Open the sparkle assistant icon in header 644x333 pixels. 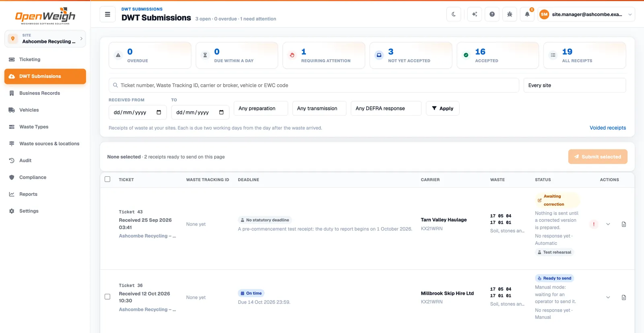click(475, 14)
